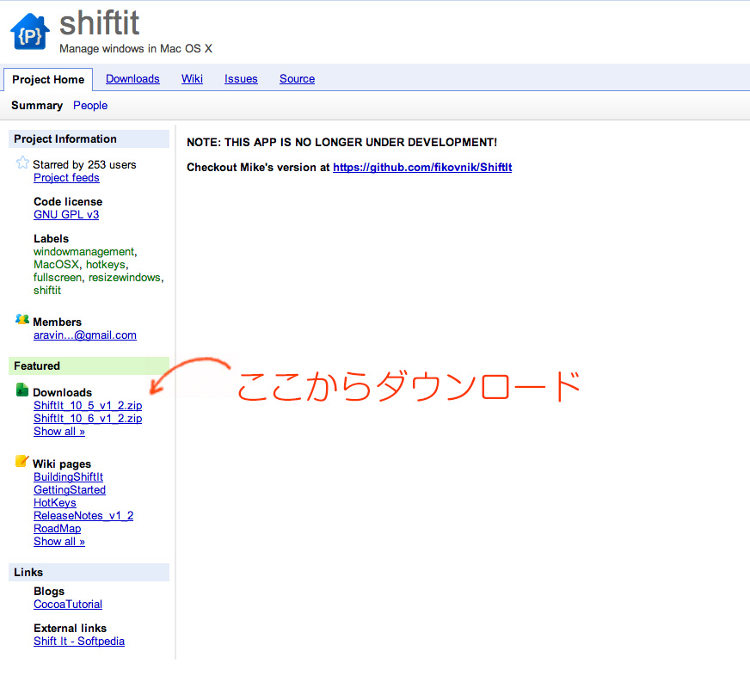Open the Shift It - Softpedia link

tap(79, 642)
